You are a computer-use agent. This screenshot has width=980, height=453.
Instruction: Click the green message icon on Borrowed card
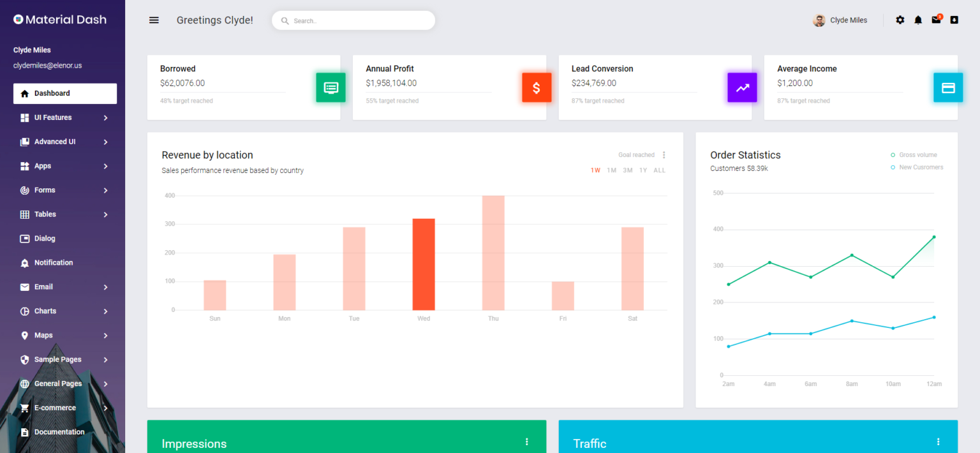(330, 87)
